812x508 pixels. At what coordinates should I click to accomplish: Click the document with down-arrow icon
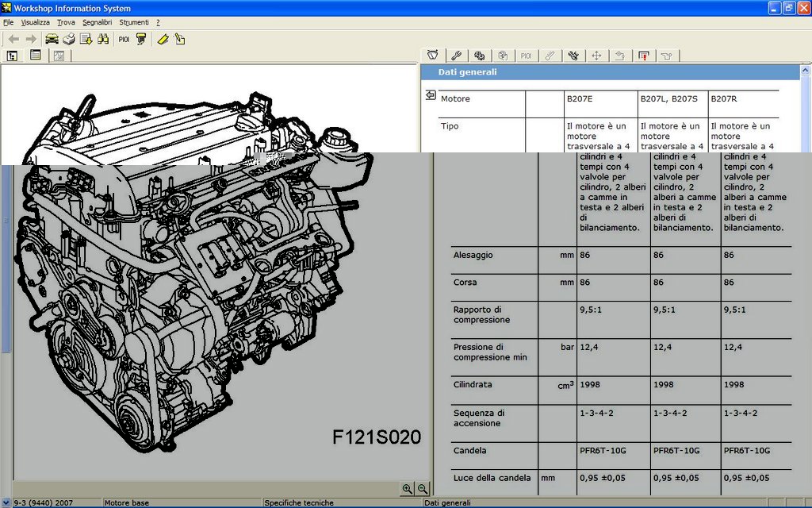click(86, 39)
